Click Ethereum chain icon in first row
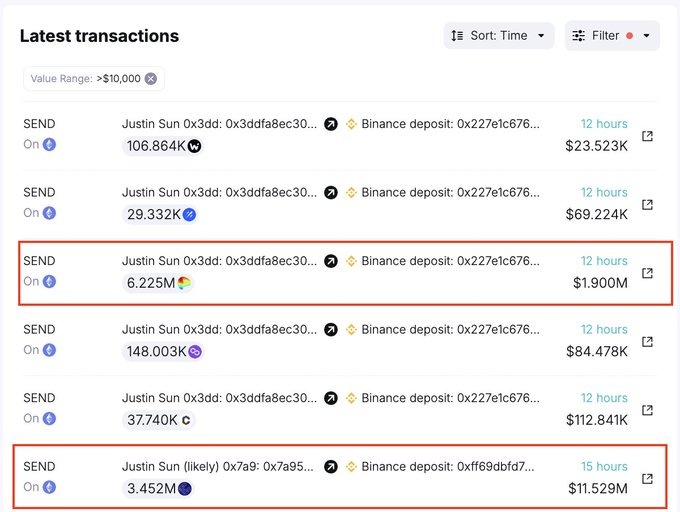Viewport: 680px width, 512px height. coord(49,144)
